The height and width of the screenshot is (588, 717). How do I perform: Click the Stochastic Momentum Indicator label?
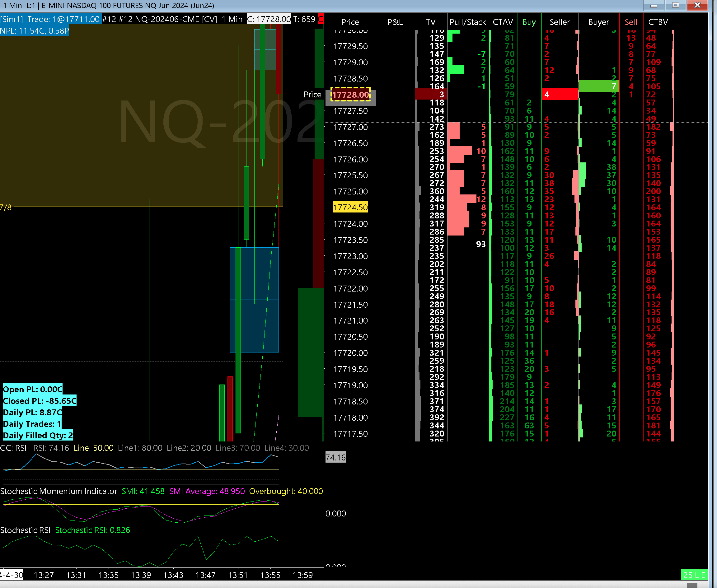[x=59, y=491]
